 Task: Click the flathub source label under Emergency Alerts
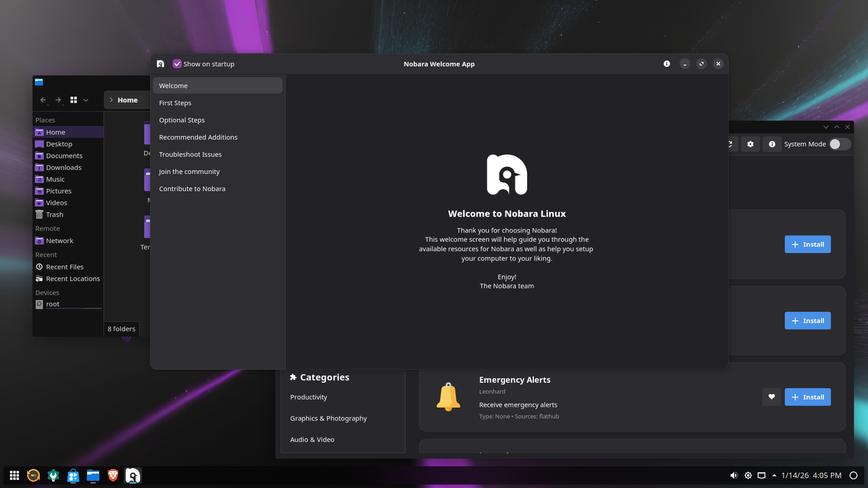[x=549, y=416]
